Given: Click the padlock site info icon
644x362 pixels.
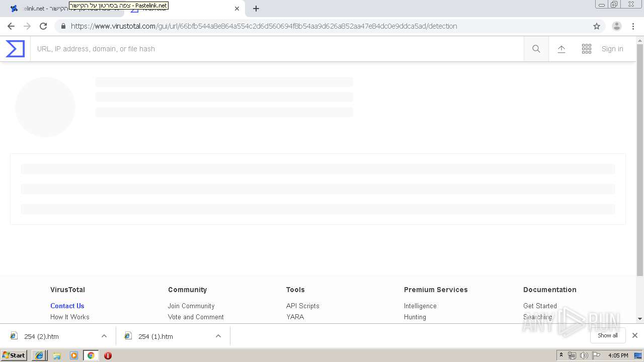Looking at the screenshot, I should 63,26.
